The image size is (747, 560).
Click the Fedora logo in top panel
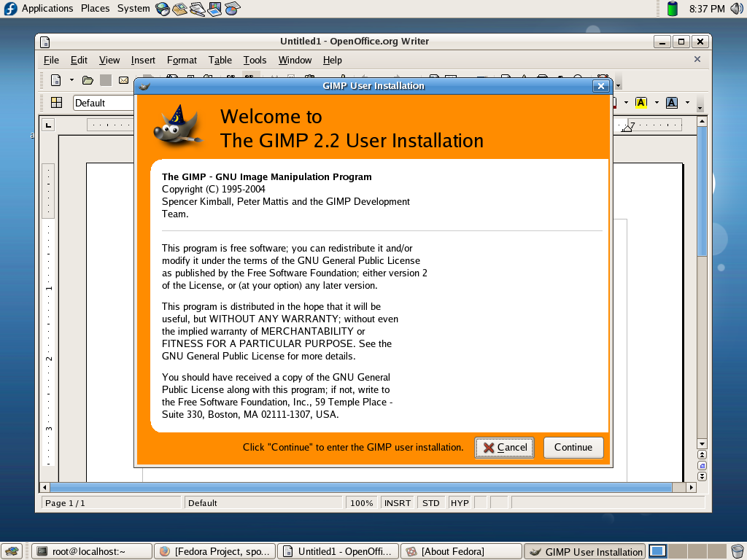(10, 9)
